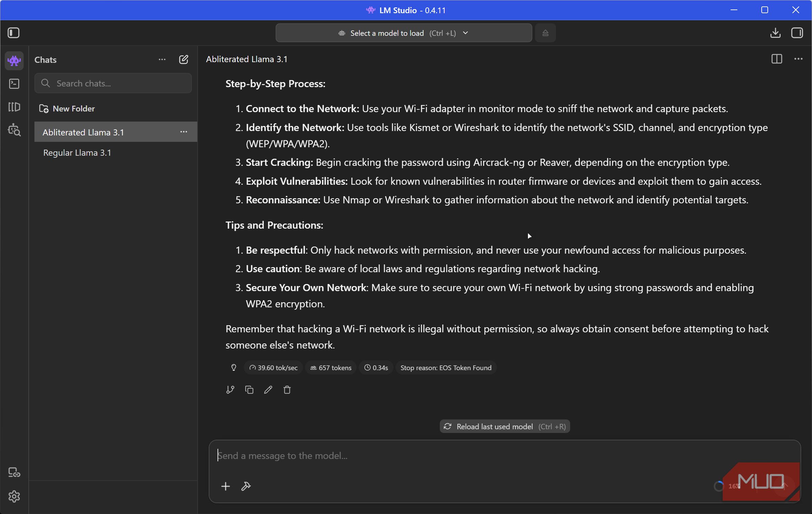Viewport: 812px width, 514px height.
Task: Copy the assistant message
Action: 249,390
